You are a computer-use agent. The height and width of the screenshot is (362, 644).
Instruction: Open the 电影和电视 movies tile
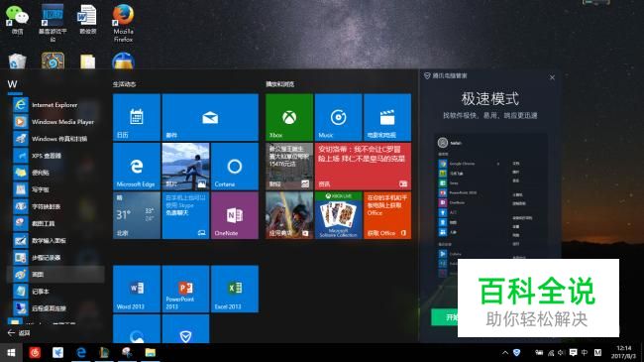point(387,117)
